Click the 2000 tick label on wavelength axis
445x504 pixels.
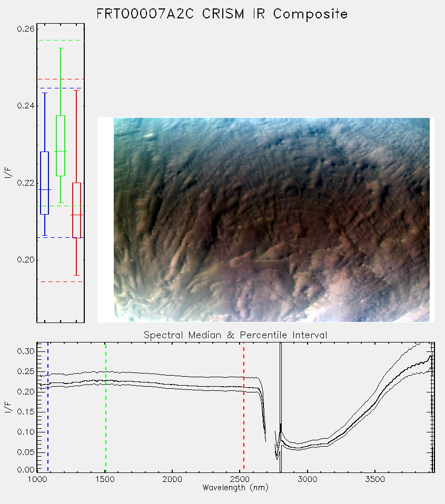tap(172, 479)
